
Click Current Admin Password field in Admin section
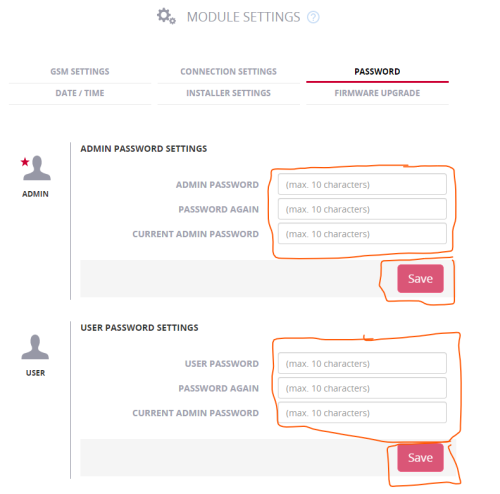click(362, 234)
